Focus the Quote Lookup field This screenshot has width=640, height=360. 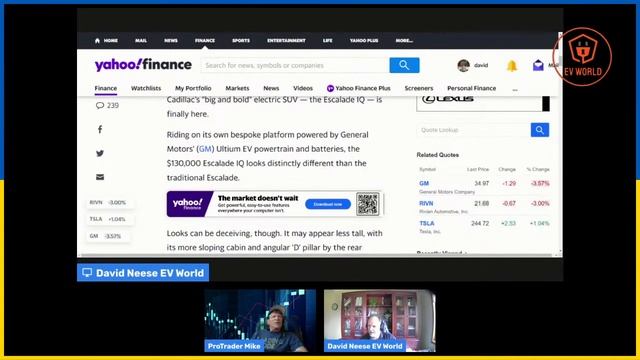(x=473, y=130)
